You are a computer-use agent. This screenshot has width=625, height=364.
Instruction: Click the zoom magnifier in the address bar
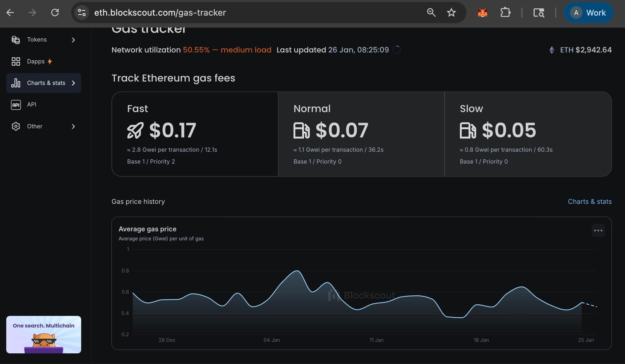(x=431, y=12)
